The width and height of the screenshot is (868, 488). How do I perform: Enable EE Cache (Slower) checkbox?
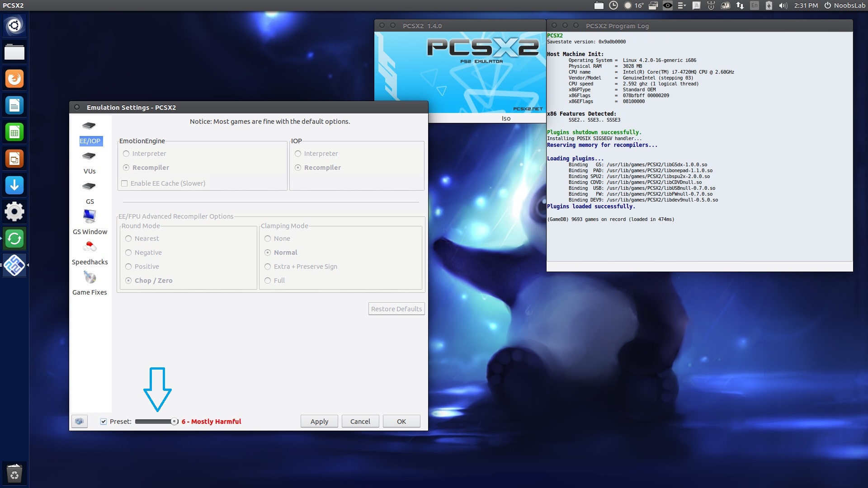(163, 183)
